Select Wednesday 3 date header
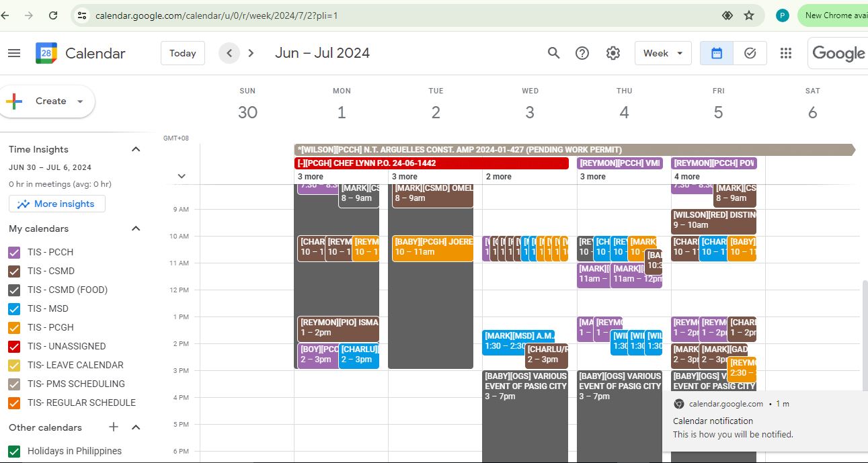This screenshot has width=868, height=463. tap(530, 112)
